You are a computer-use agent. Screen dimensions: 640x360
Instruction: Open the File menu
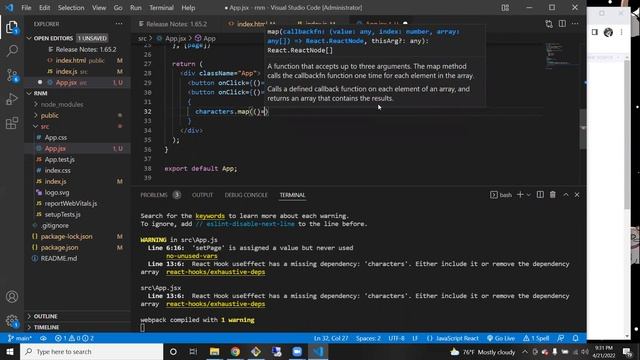[x=26, y=8]
